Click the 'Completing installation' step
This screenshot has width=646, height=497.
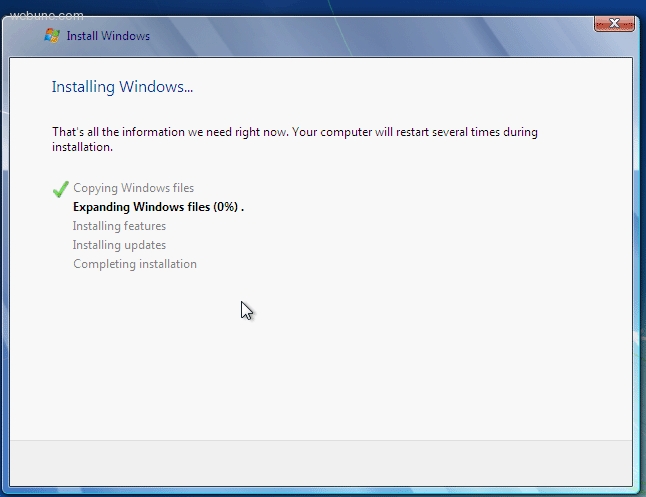point(135,264)
